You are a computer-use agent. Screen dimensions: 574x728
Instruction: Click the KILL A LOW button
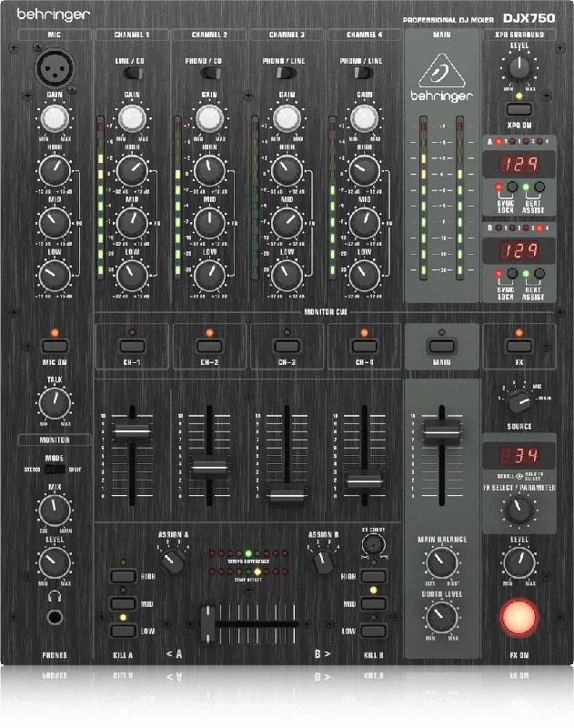tap(123, 631)
